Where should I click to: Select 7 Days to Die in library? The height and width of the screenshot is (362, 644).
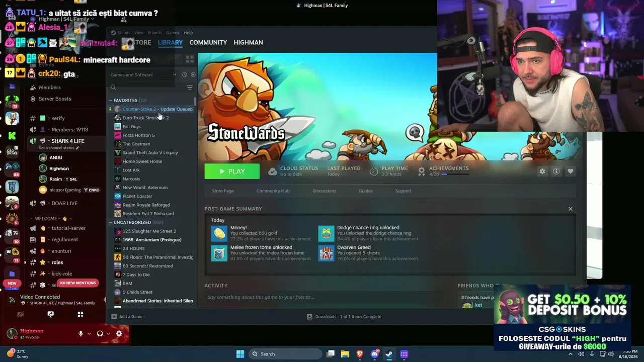tap(136, 275)
